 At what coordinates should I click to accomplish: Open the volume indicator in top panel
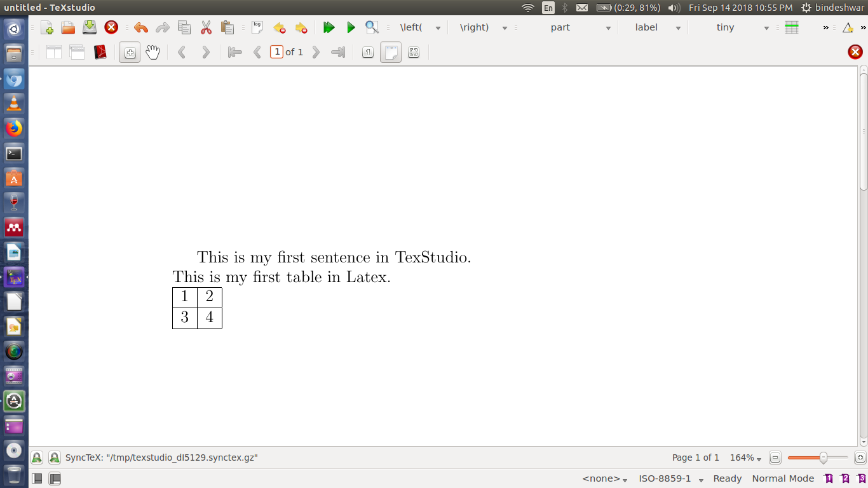coord(674,8)
